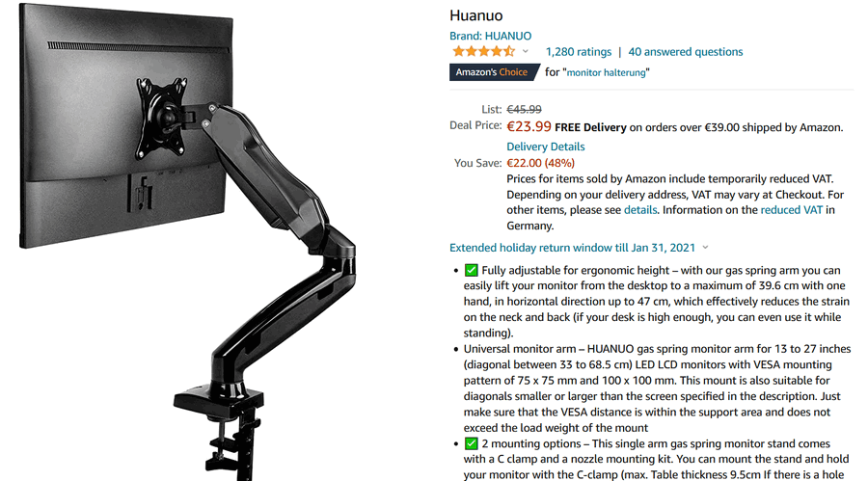The image size is (868, 481).
Task: Click the star rating icons
Action: [x=483, y=51]
